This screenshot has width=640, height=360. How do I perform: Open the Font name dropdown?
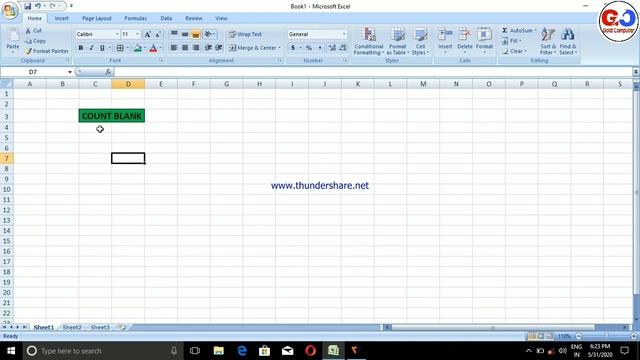[x=117, y=34]
